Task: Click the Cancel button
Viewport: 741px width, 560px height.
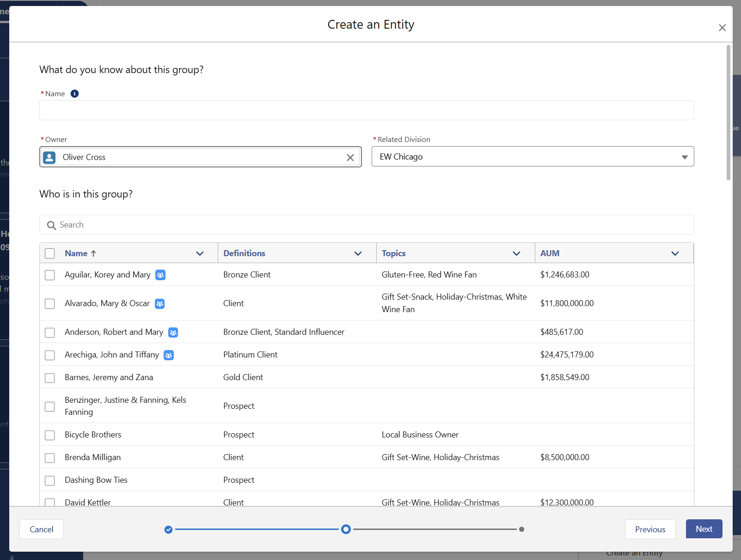Action: (42, 529)
